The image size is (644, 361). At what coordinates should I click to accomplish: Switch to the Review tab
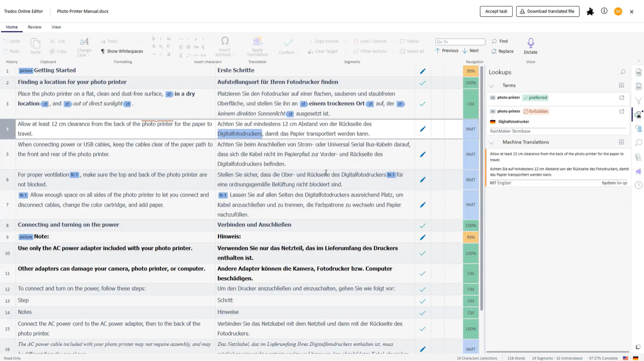pos(35,27)
